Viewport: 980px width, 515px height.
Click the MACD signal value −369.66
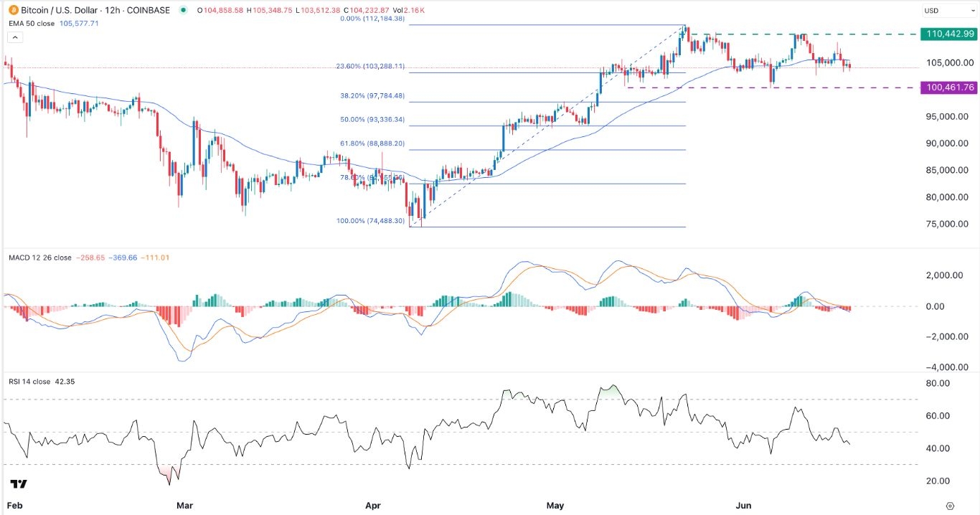tap(122, 257)
